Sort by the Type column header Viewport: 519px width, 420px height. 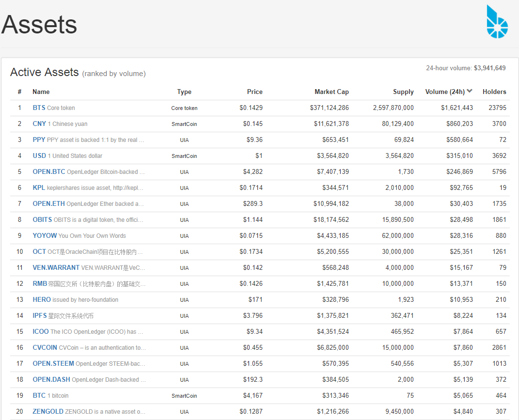click(184, 92)
